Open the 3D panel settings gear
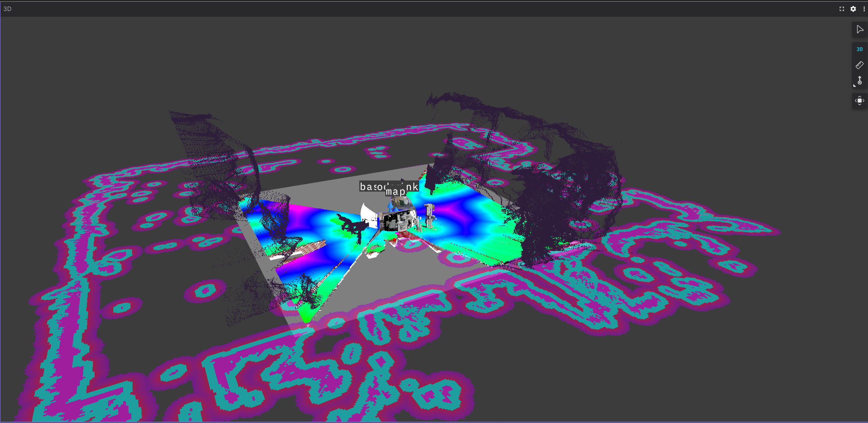Viewport: 868px width, 423px height. pyautogui.click(x=853, y=9)
